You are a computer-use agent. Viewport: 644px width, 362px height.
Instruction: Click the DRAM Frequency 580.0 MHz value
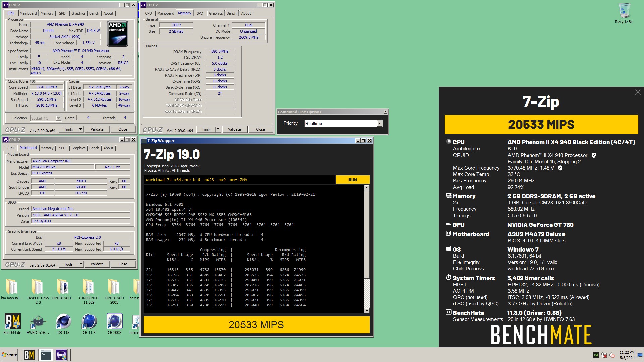220,51
